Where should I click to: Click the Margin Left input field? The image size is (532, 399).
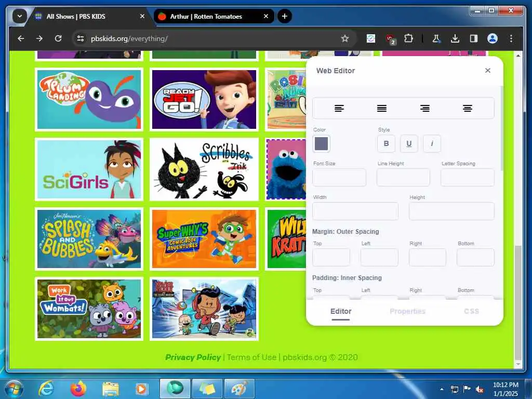pos(379,257)
